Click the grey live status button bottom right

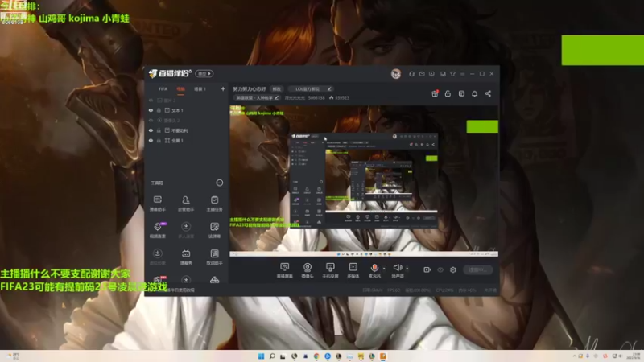point(477,269)
